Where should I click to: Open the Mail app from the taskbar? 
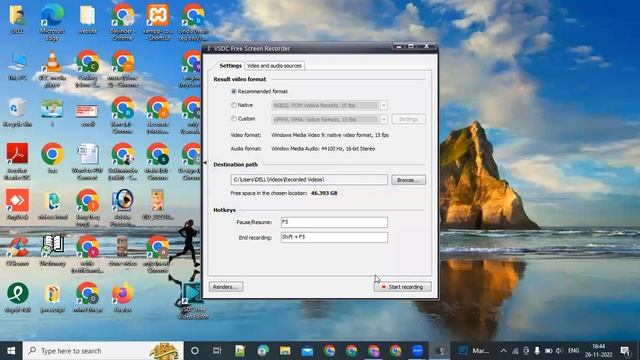coord(307,351)
